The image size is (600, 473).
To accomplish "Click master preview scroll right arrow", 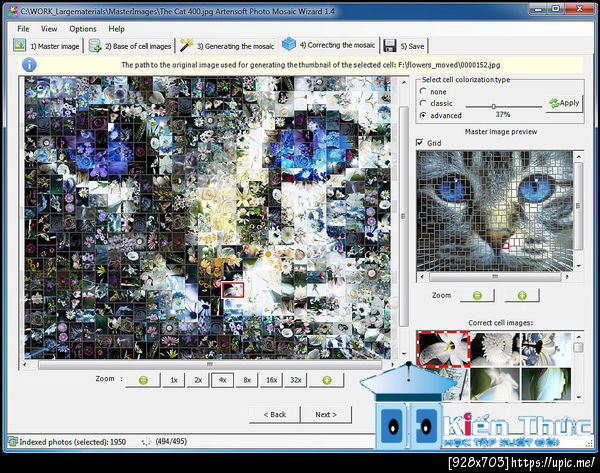I will point(567,276).
